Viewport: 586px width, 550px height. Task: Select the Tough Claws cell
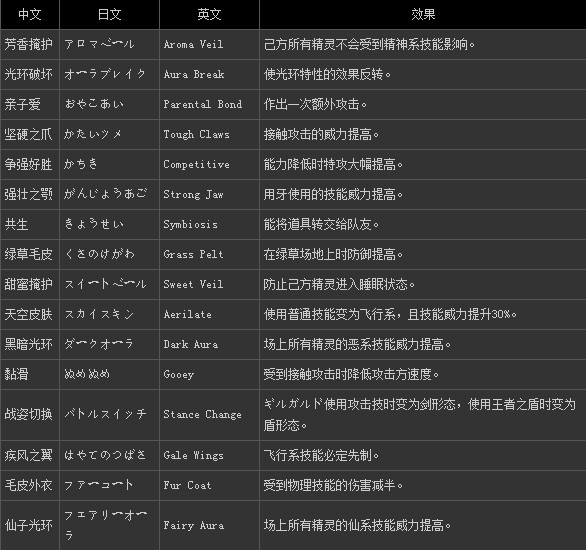coord(209,135)
